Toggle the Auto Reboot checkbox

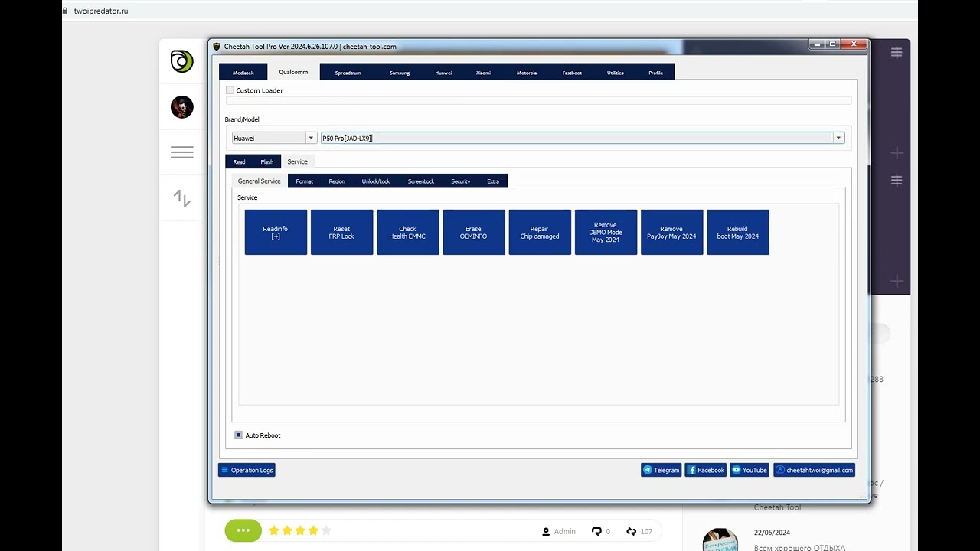click(239, 435)
